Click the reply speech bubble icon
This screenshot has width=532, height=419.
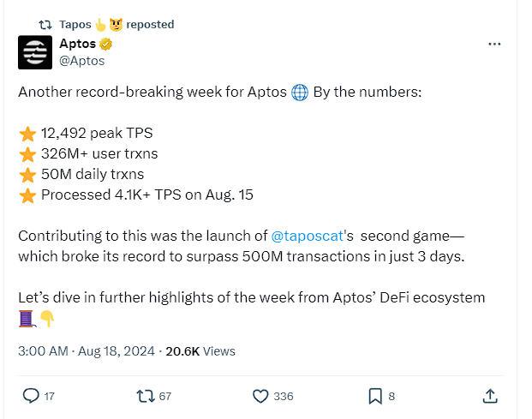tap(31, 396)
